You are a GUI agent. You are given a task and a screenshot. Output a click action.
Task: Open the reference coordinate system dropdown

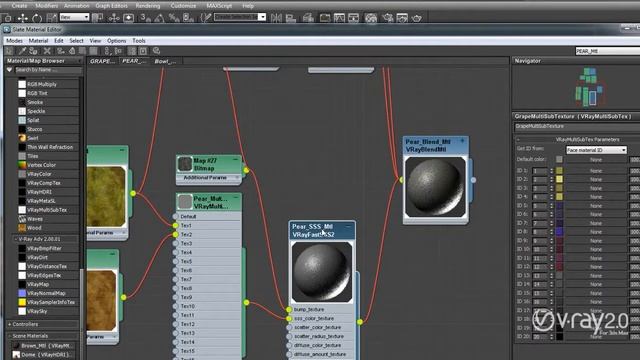[x=75, y=17]
